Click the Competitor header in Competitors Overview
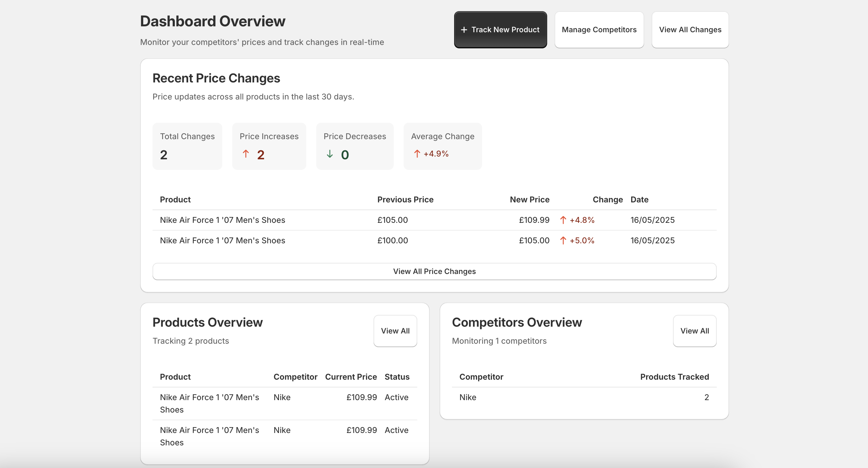This screenshot has width=868, height=468. tap(481, 377)
